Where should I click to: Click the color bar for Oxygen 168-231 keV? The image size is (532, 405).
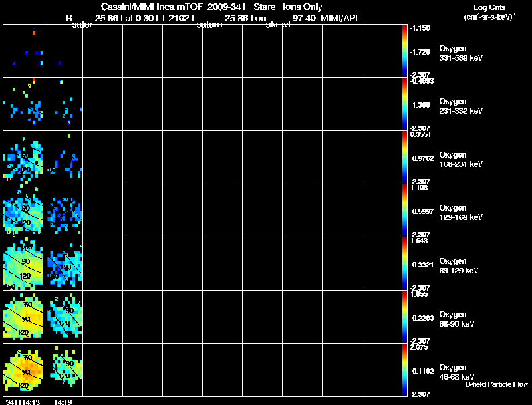pyautogui.click(x=404, y=158)
